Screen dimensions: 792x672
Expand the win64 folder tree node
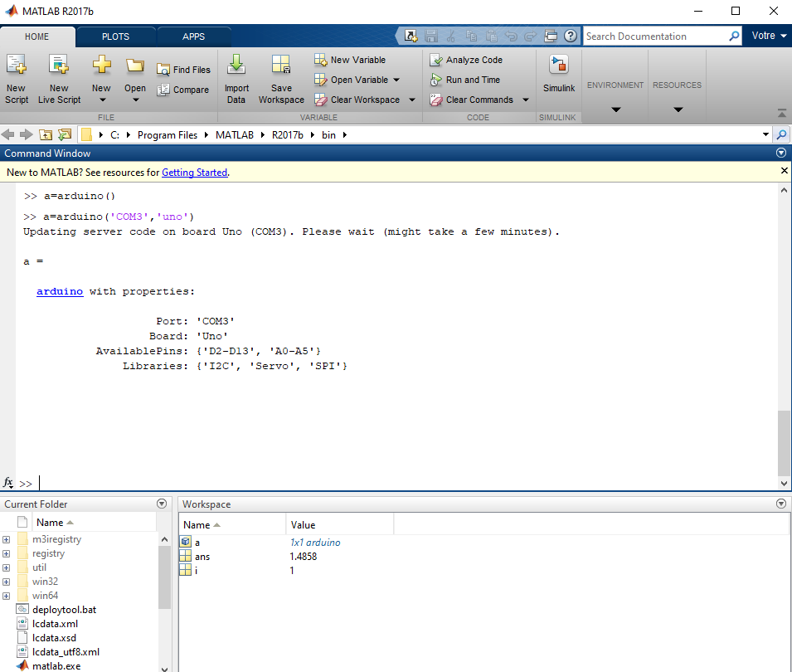click(x=7, y=596)
